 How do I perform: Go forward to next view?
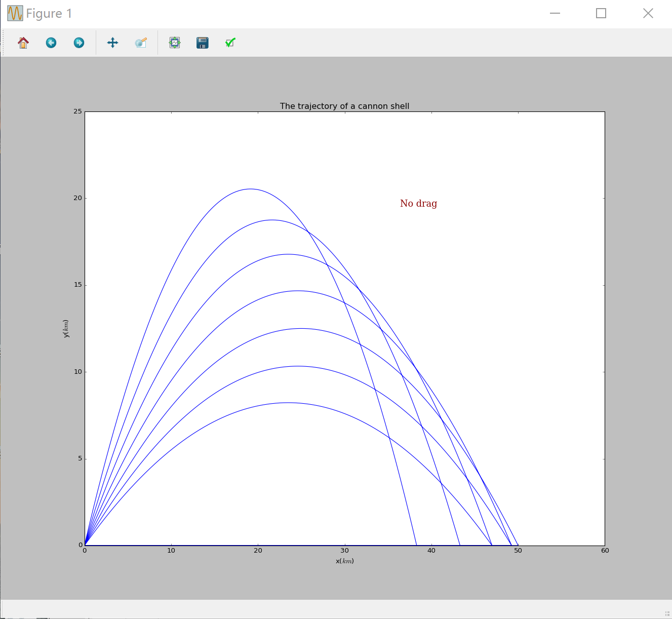(x=79, y=43)
